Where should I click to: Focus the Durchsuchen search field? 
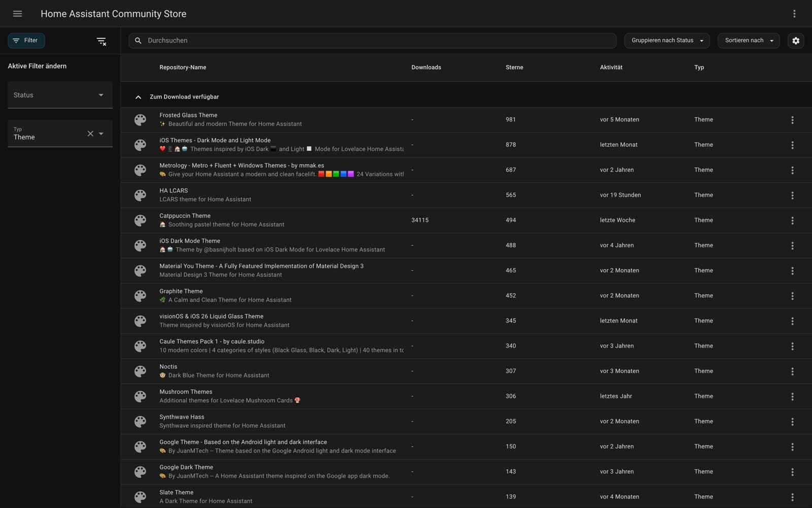coord(373,41)
